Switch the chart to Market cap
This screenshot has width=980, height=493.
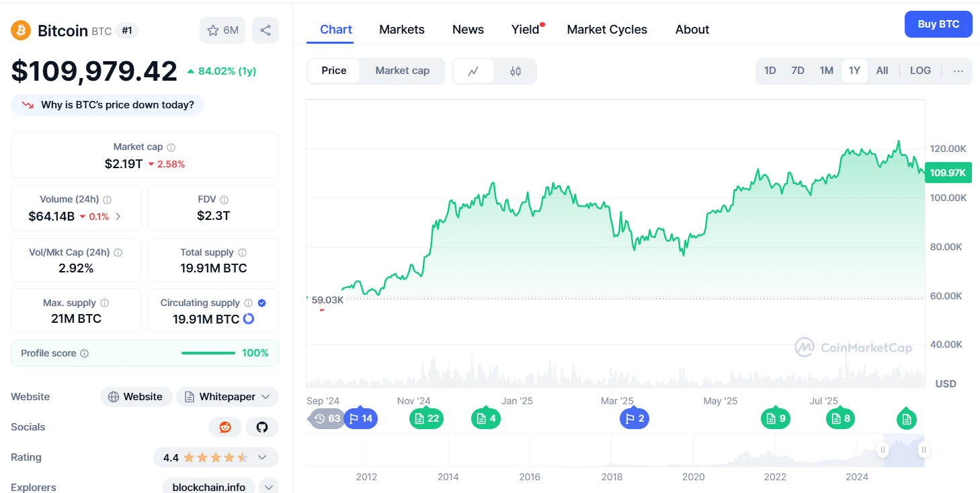pos(402,70)
